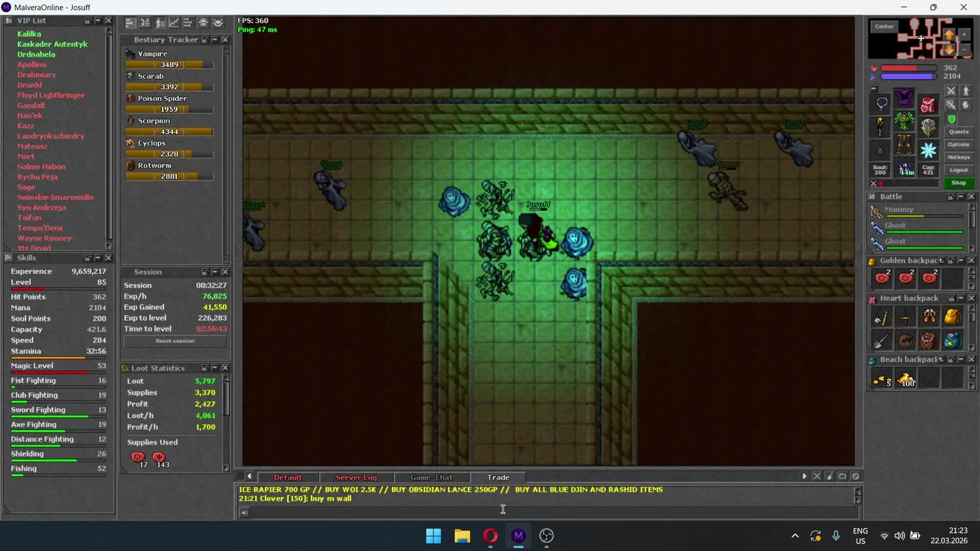Click the Scorpion kill progress bar
Viewport: 980px width, 551px height.
point(169,132)
